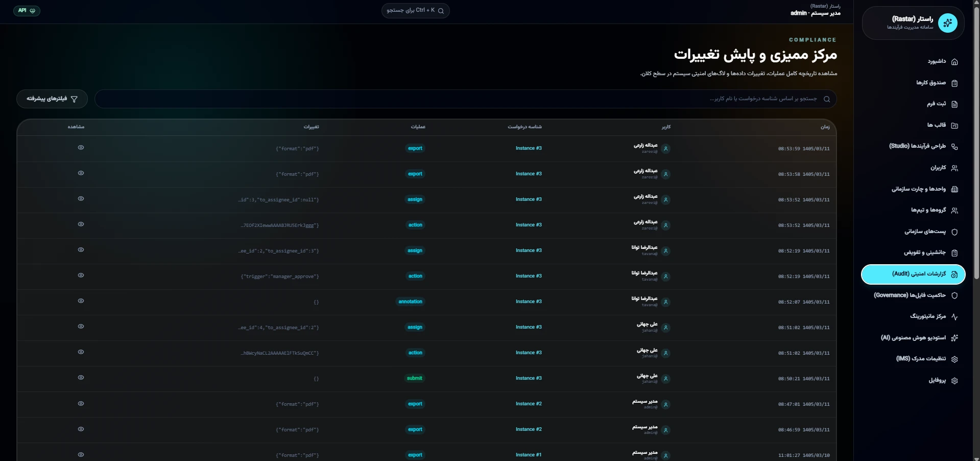980x461 pixels.
Task: Click the folder icon beside قالب ها
Action: pyautogui.click(x=954, y=126)
